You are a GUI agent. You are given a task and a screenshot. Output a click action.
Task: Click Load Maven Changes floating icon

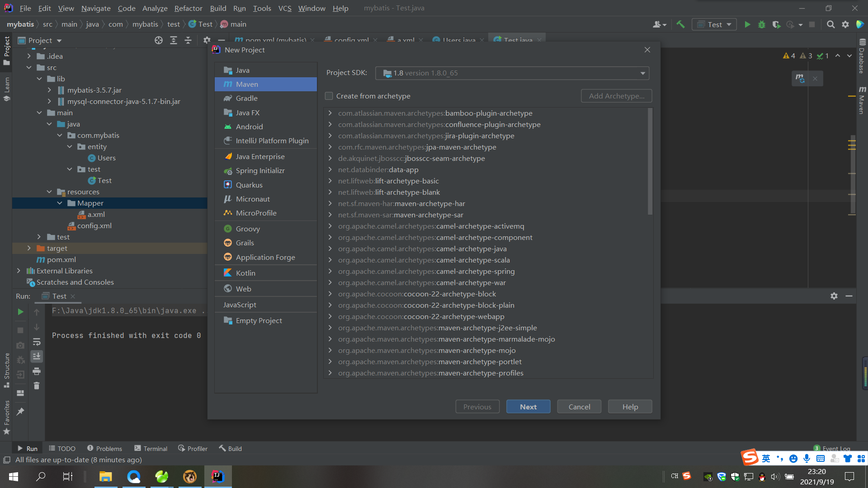click(800, 79)
